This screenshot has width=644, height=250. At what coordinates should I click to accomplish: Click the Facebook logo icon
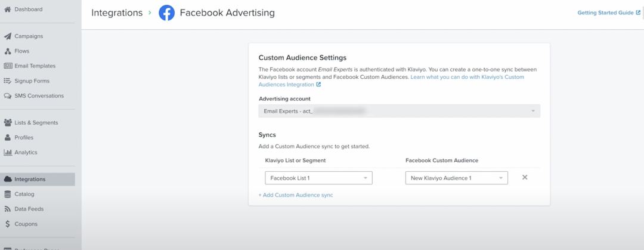166,13
